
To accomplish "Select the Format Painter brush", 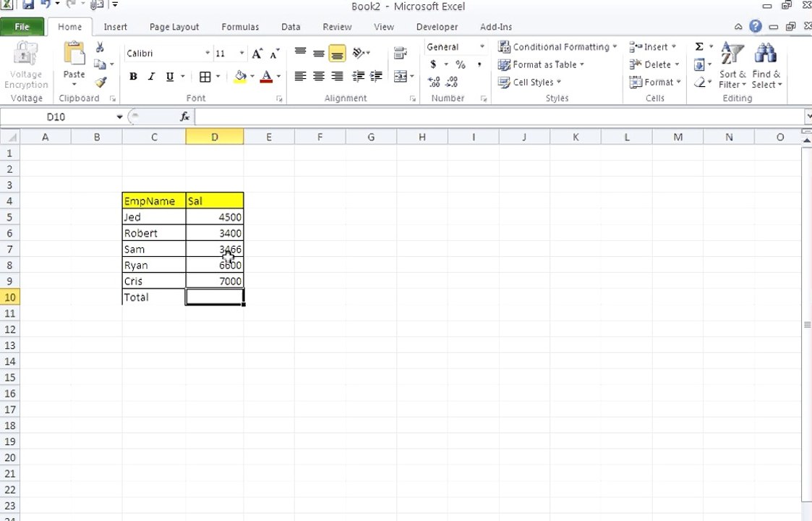I will pos(101,82).
